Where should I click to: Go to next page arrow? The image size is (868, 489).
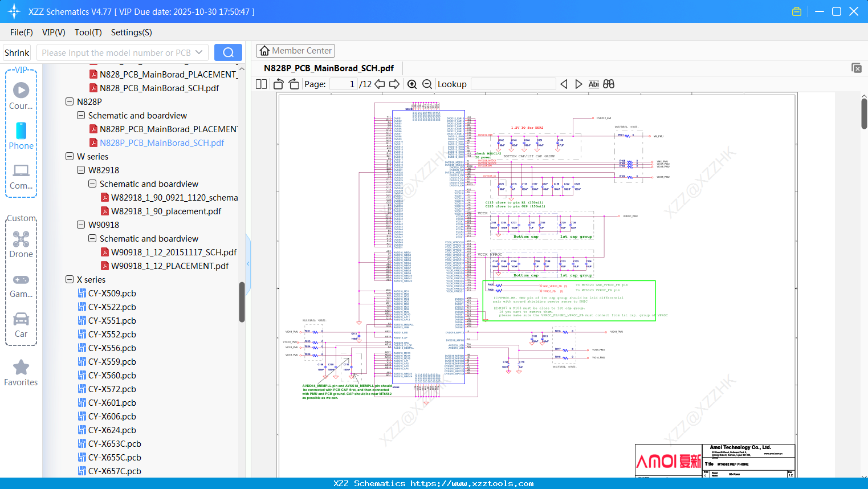click(394, 84)
